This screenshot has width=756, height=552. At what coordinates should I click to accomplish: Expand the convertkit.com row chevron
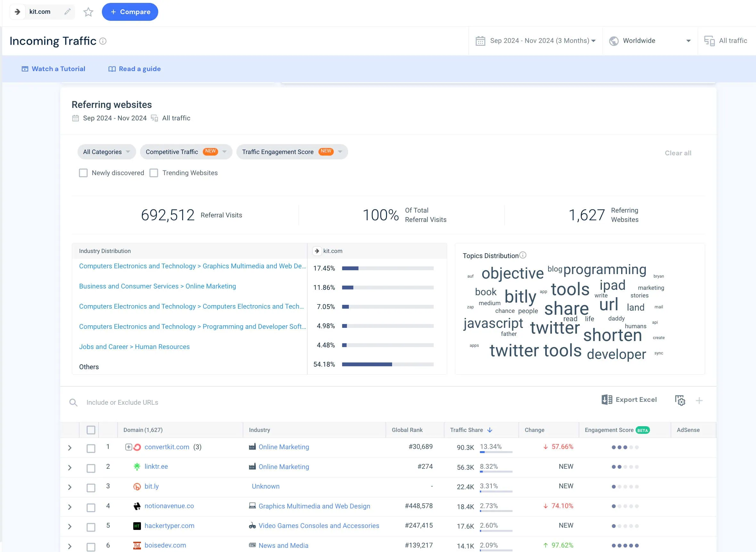(70, 448)
